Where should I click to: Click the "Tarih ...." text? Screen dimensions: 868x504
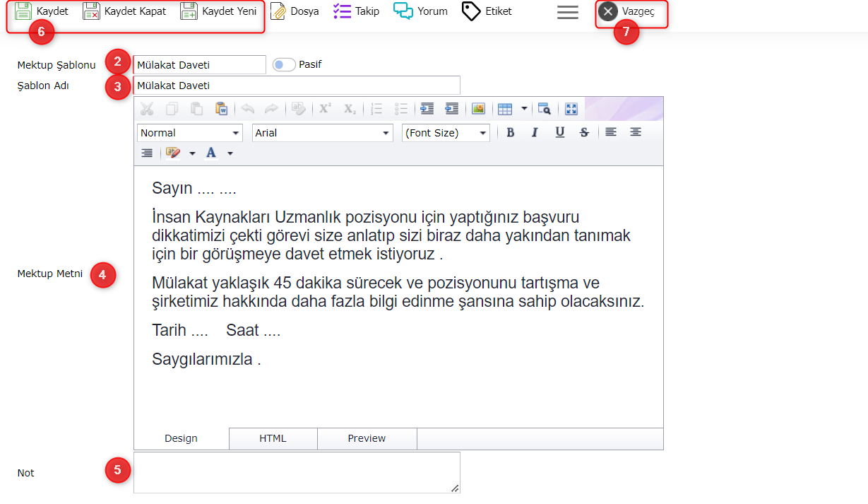click(180, 330)
